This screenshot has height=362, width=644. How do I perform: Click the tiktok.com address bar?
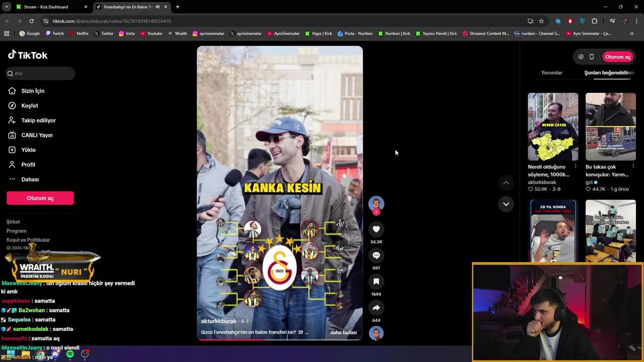click(x=282, y=21)
